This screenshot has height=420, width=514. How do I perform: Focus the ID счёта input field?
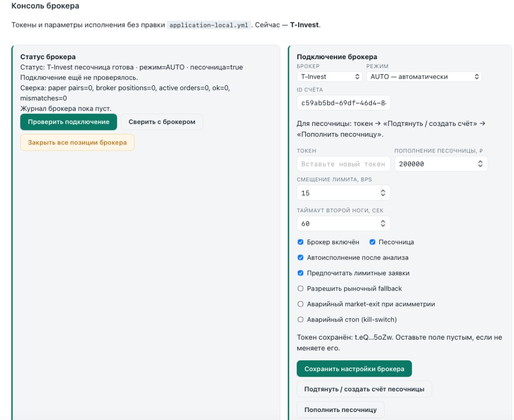coord(343,103)
